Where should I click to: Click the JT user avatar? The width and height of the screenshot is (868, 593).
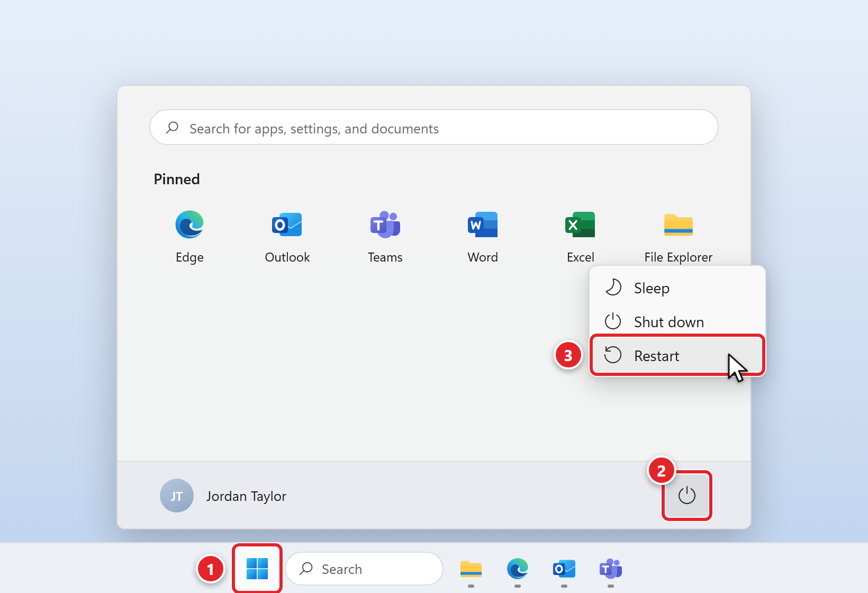177,496
